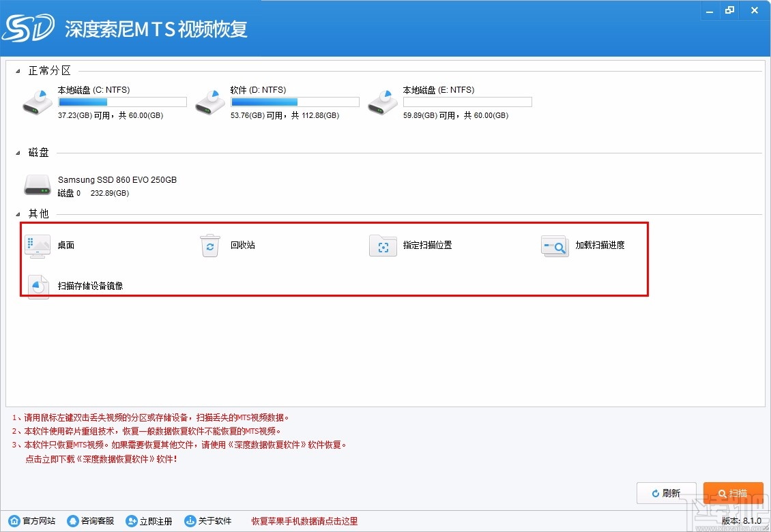Open 指定扫描位置 to choose scan location
771x532 pixels.
pyautogui.click(x=383, y=246)
